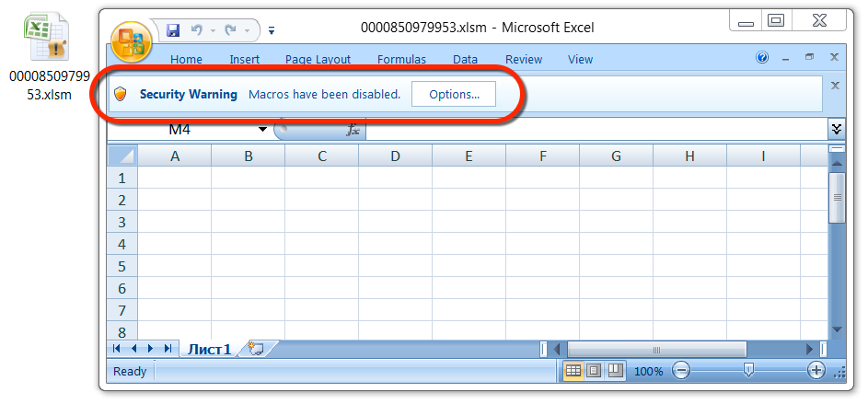Save the workbook via the floppy disk icon
The width and height of the screenshot is (868, 404).
(x=173, y=29)
